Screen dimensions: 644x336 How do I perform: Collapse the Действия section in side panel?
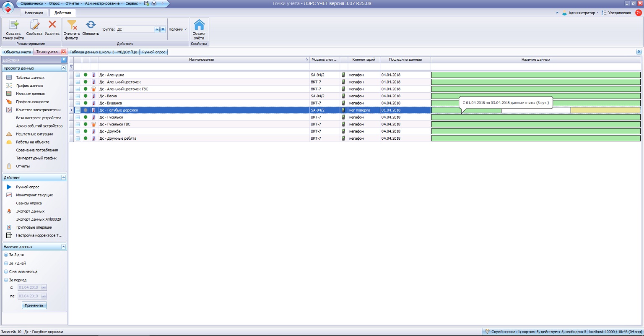pyautogui.click(x=63, y=178)
